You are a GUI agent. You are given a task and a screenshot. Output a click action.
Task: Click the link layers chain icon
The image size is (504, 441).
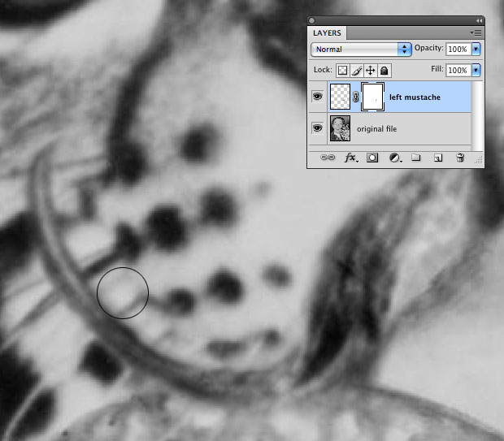click(x=328, y=158)
